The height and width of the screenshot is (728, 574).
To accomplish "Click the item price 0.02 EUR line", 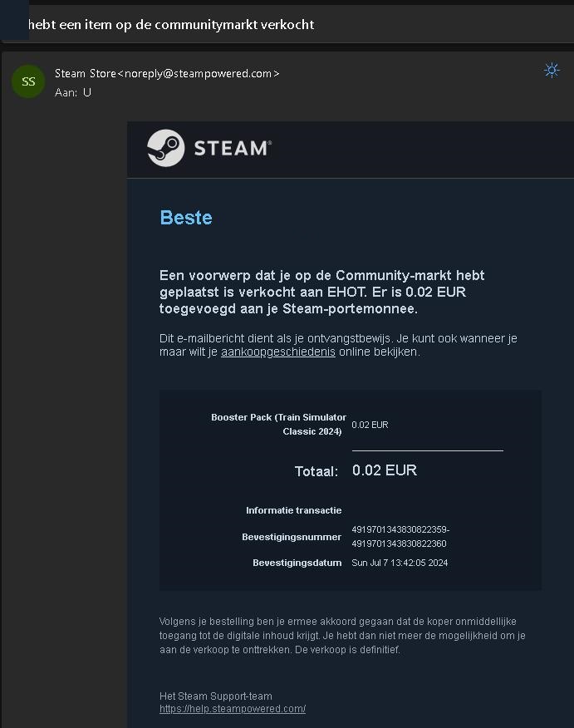I will 370,425.
